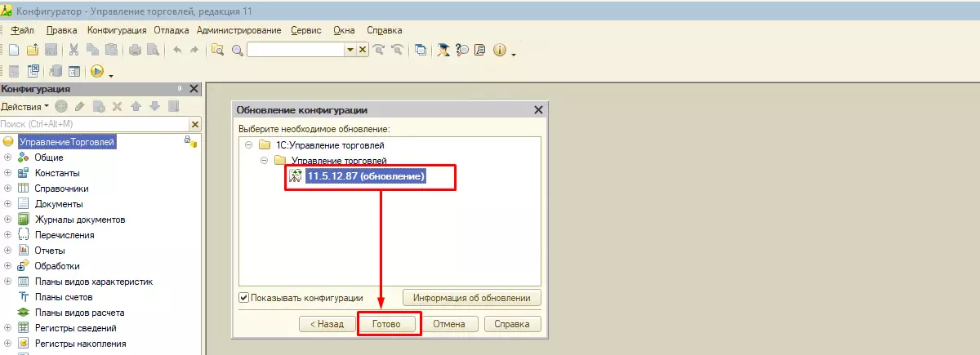Image resolution: width=980 pixels, height=355 pixels.
Task: Expand the Константы tree node
Action: click(x=7, y=173)
